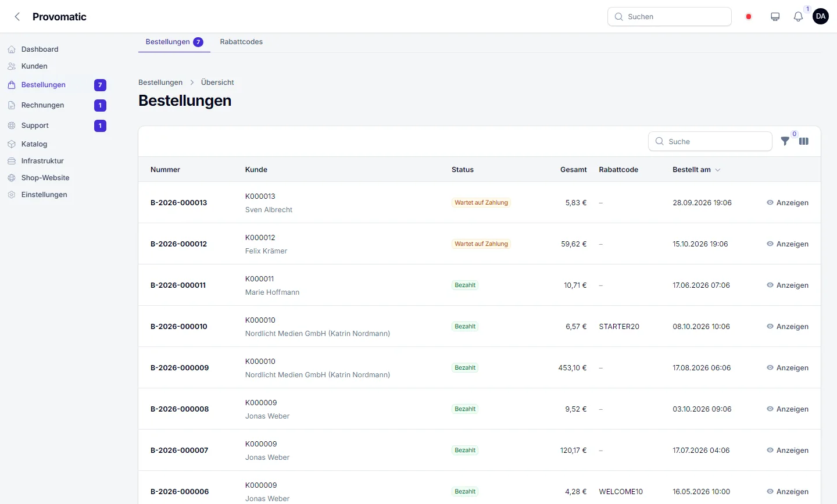Click the Einstellungen gear icon
837x504 pixels.
pyautogui.click(x=12, y=195)
